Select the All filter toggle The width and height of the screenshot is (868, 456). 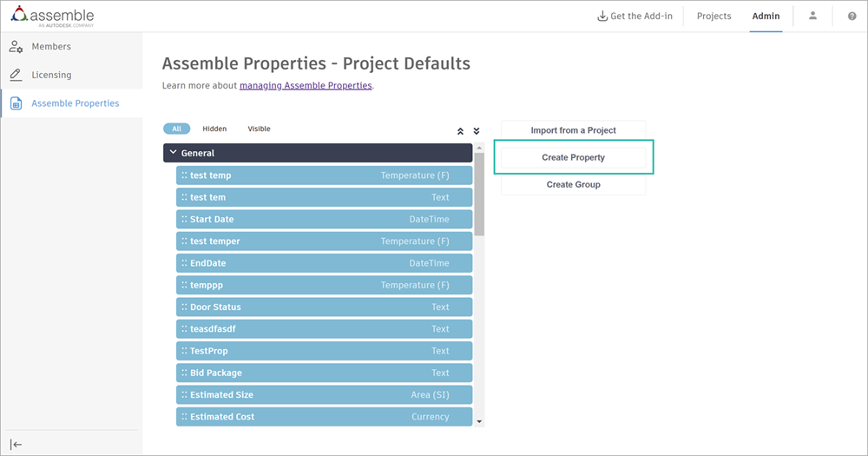pos(176,129)
